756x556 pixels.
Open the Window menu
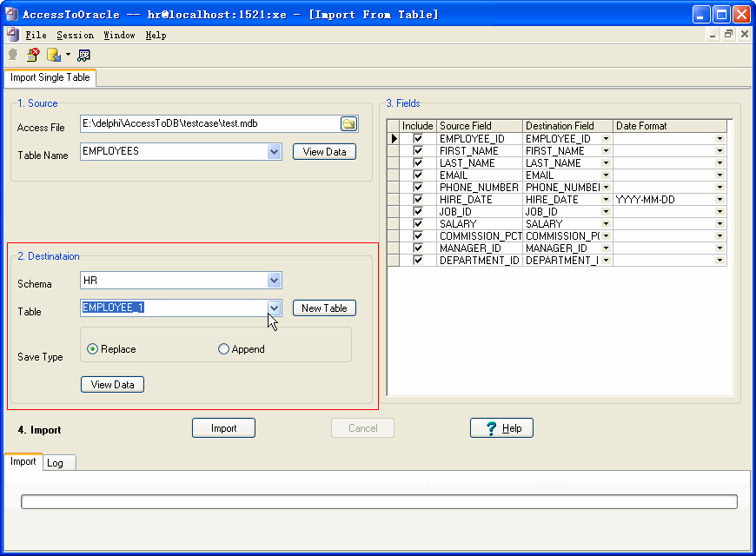119,36
